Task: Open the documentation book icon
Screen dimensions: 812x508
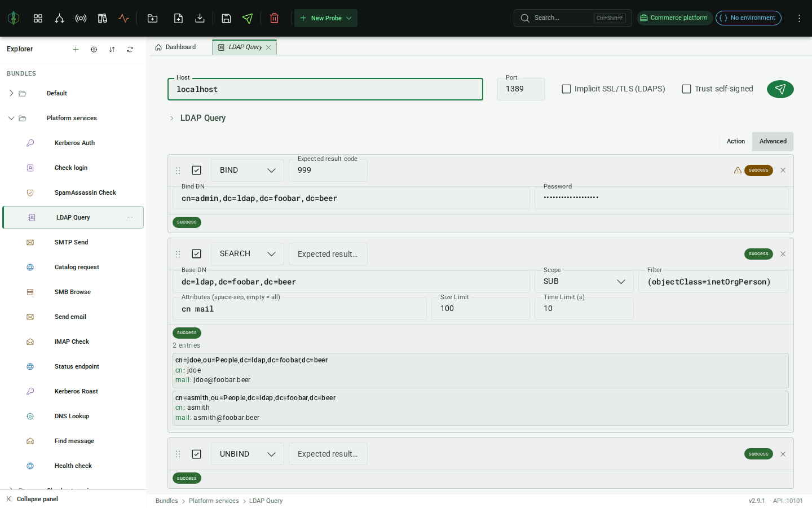Action: (102, 18)
